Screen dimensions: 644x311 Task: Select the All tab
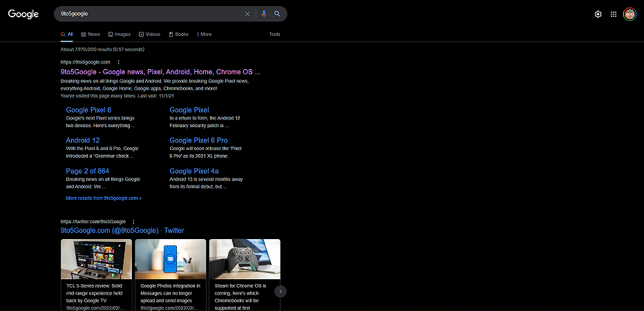(67, 35)
